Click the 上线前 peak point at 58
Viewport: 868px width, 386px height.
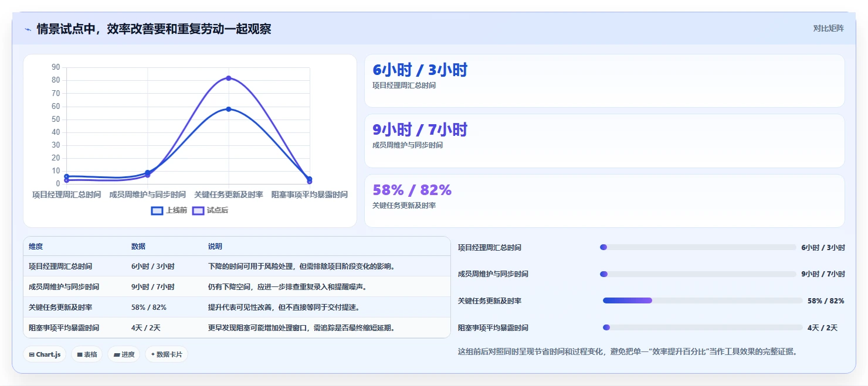[x=229, y=109]
